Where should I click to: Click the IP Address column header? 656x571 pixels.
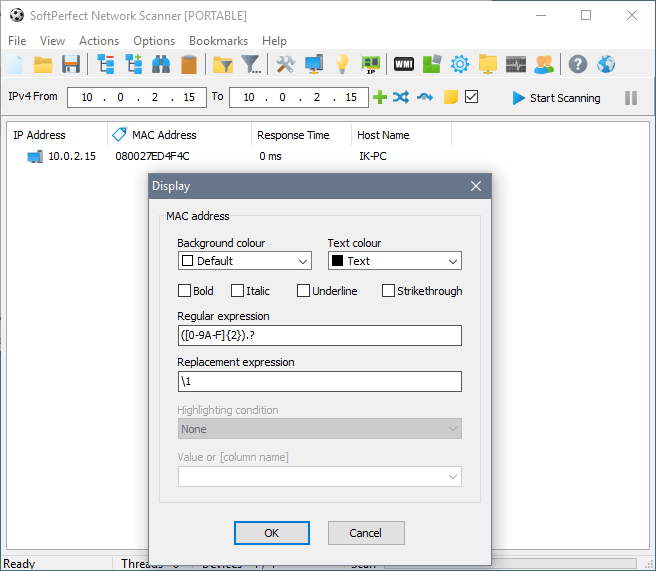tap(57, 135)
